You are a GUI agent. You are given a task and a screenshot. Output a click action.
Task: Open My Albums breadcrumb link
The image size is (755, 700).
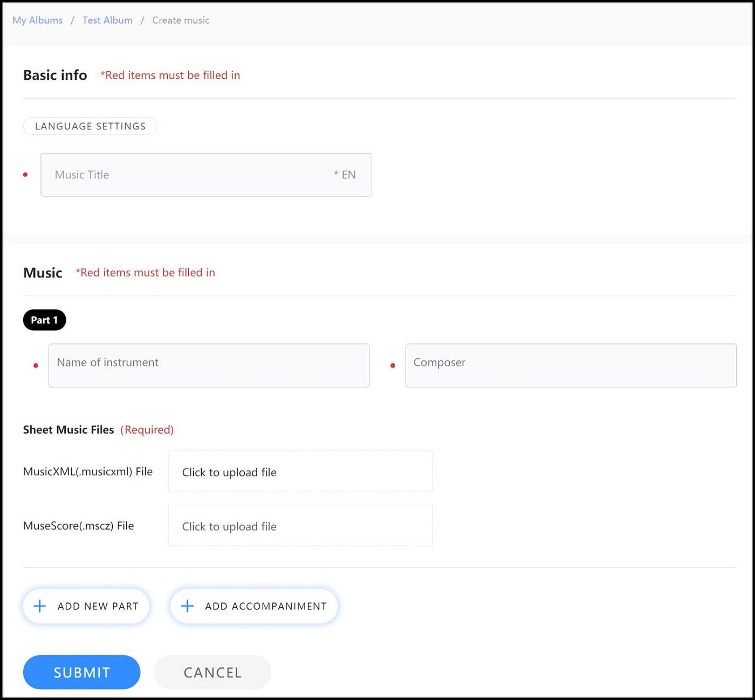[37, 20]
